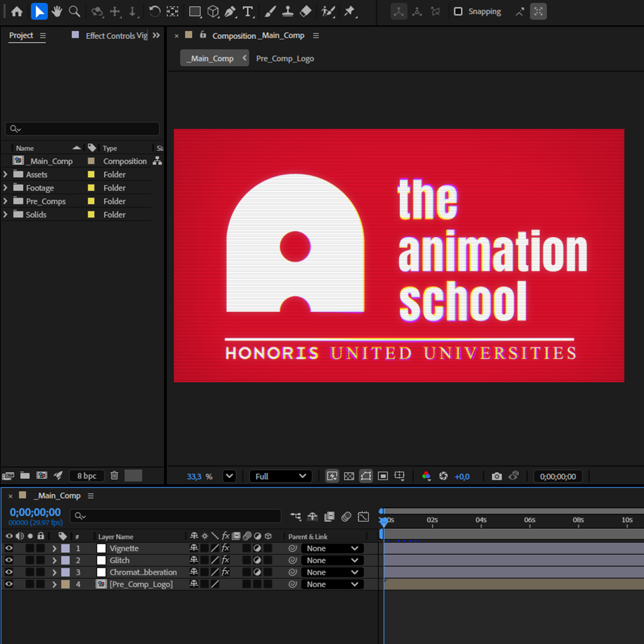Hide the Vignette layer

tap(9, 548)
